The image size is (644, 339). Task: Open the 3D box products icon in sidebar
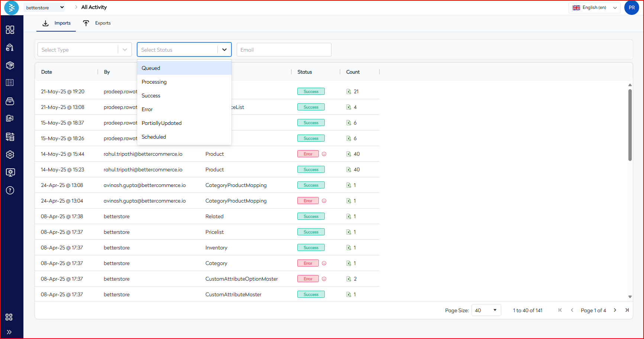click(10, 65)
